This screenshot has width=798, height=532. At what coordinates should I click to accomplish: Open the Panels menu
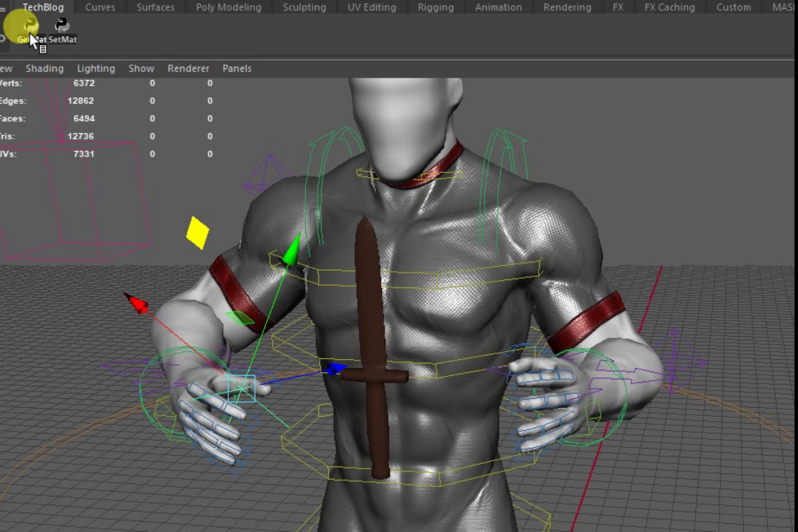point(236,68)
